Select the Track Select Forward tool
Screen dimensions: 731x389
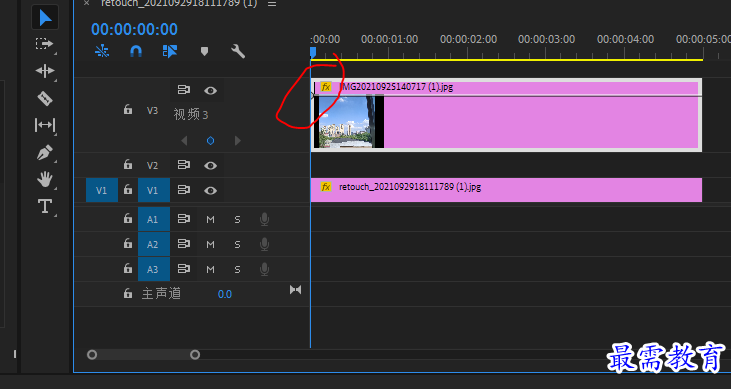pyautogui.click(x=45, y=44)
